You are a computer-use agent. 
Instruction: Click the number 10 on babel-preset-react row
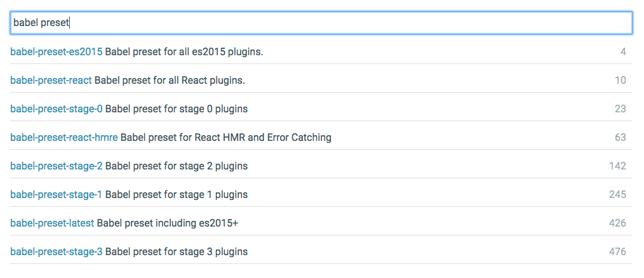pos(620,80)
